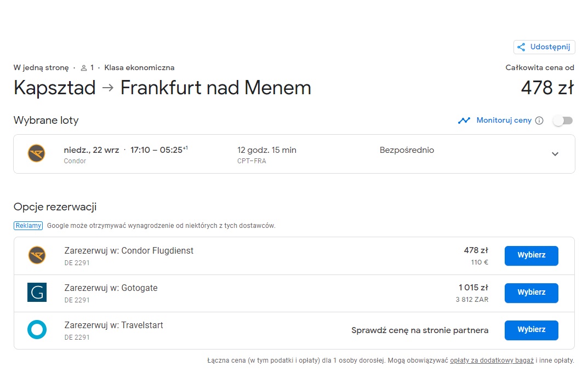Viewport: 588px width, 372px height.
Task: Click 'Sprawdź cenę na stronie partnera' text
Action: pos(420,330)
